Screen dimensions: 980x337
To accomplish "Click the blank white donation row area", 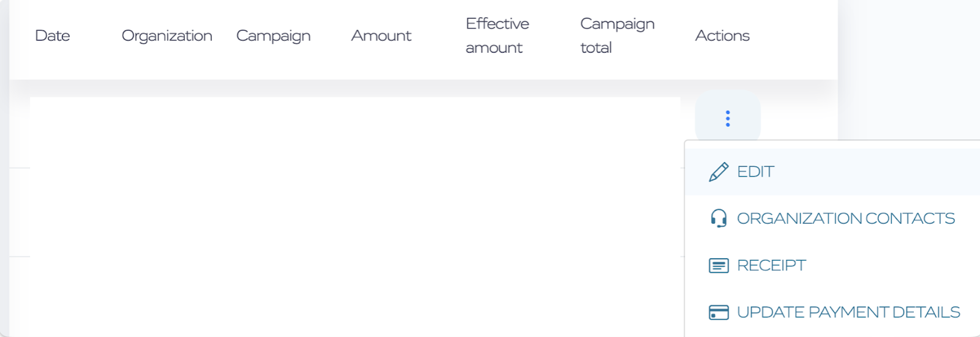I will (x=355, y=217).
